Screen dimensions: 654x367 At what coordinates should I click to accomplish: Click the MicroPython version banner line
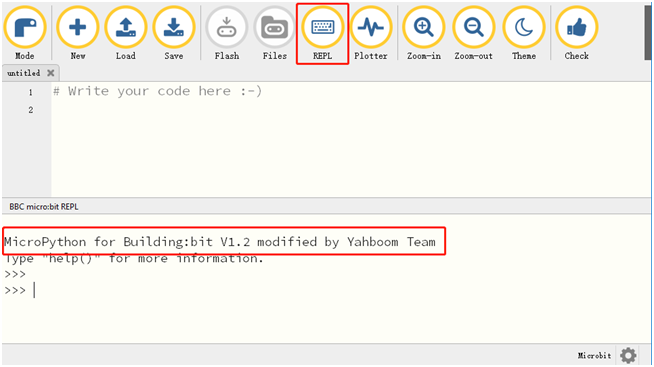point(220,242)
